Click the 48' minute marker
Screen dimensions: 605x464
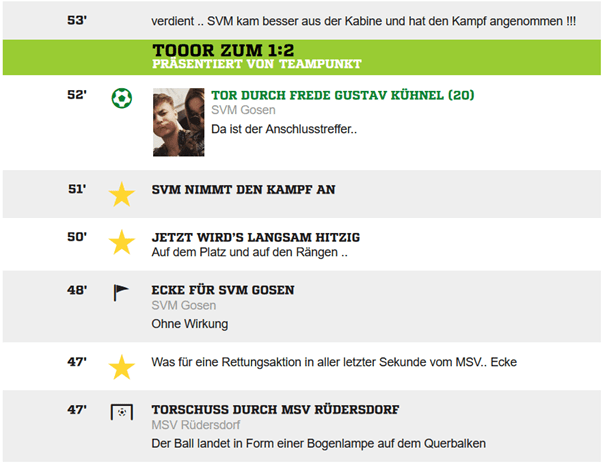pyautogui.click(x=78, y=290)
